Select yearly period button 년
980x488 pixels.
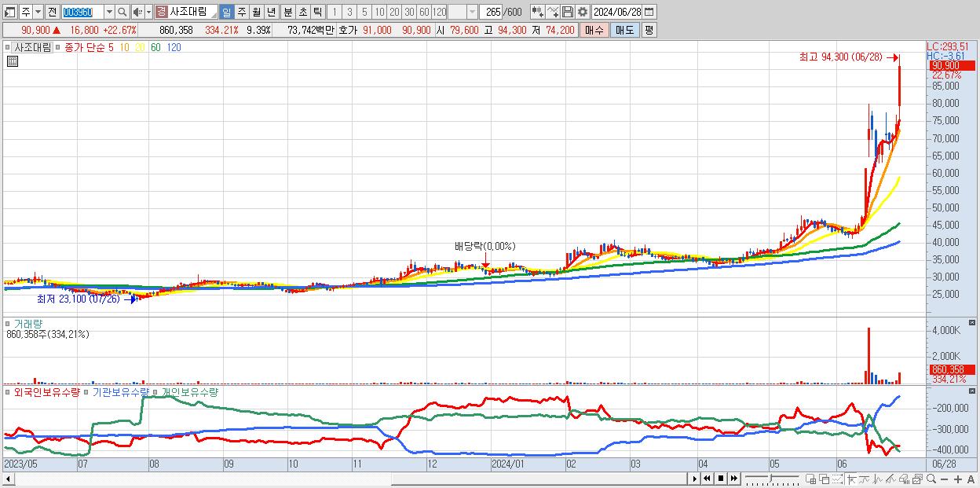pyautogui.click(x=271, y=12)
